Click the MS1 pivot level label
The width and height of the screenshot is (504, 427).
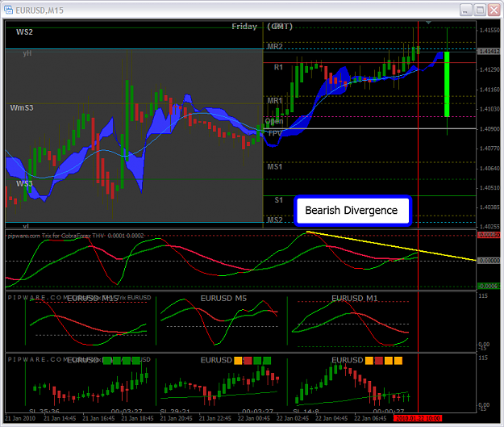pyautogui.click(x=275, y=166)
